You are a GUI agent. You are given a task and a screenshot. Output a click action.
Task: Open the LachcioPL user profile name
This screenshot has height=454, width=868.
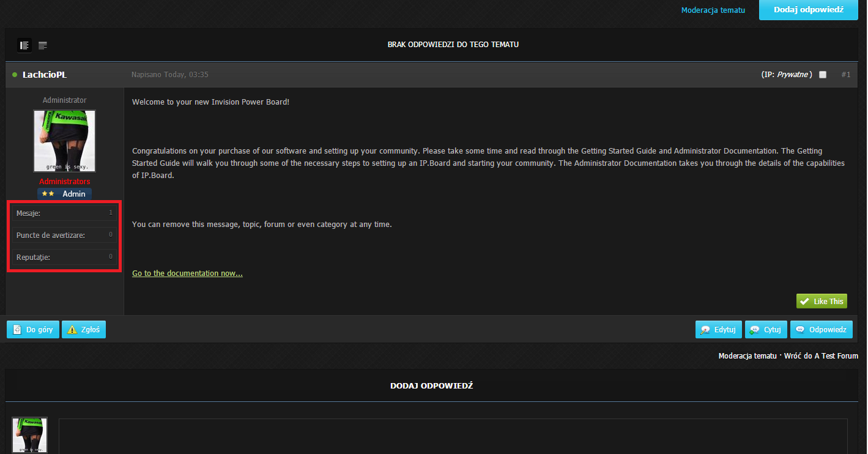[45, 75]
